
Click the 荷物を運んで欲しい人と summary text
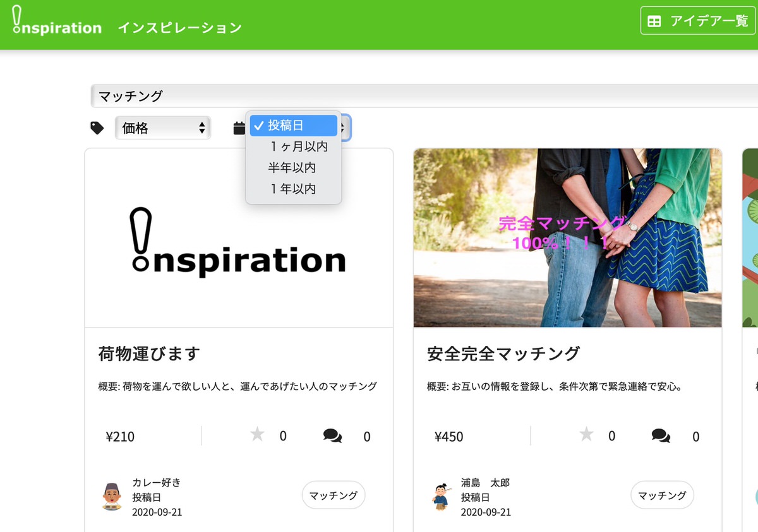238,386
